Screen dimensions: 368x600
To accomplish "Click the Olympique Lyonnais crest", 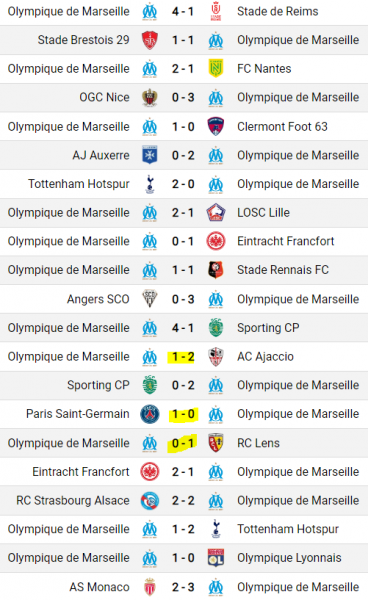I will [216, 558].
